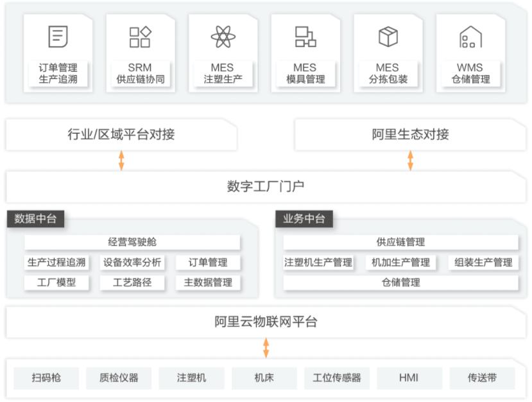Viewport: 532px width, 402px height.
Task: Click the warehouse icon above WMS 仓储管理
Action: point(470,37)
